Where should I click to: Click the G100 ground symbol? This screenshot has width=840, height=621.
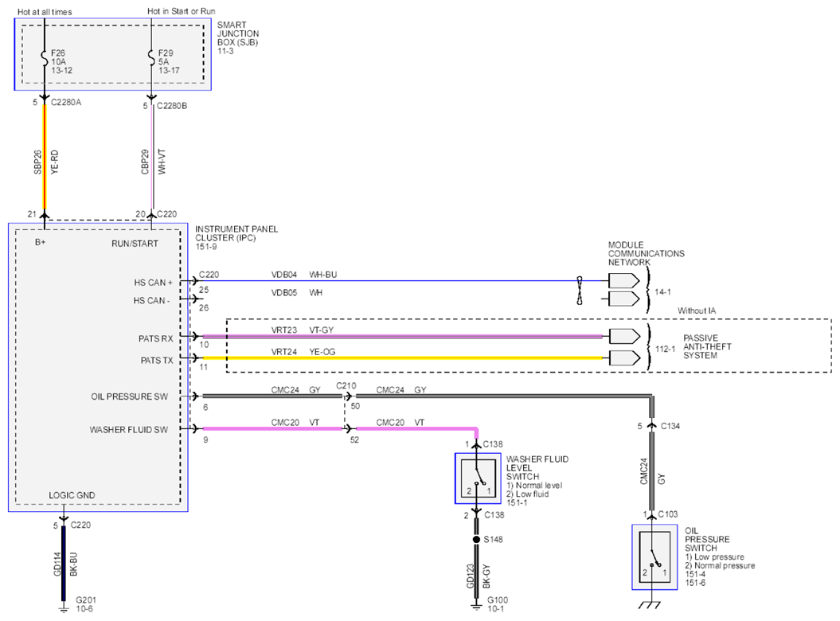[476, 607]
